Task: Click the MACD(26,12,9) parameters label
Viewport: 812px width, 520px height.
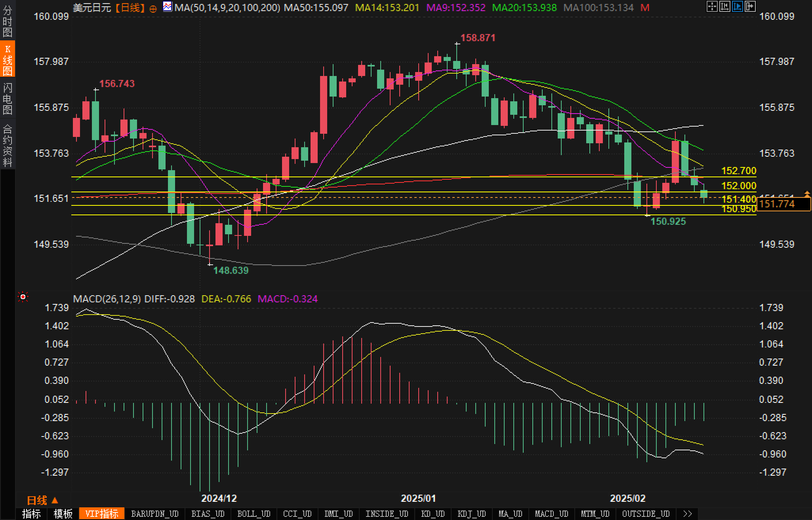Action: pyautogui.click(x=107, y=299)
